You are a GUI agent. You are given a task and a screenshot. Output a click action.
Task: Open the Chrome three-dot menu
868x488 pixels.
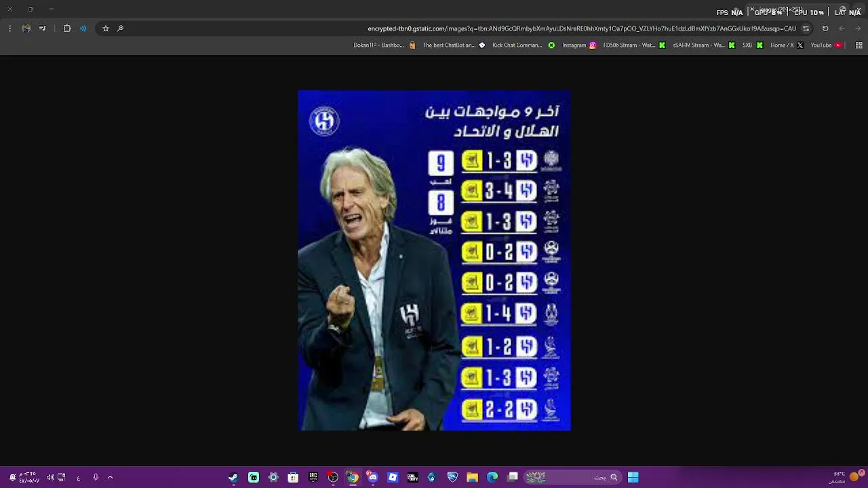9,28
